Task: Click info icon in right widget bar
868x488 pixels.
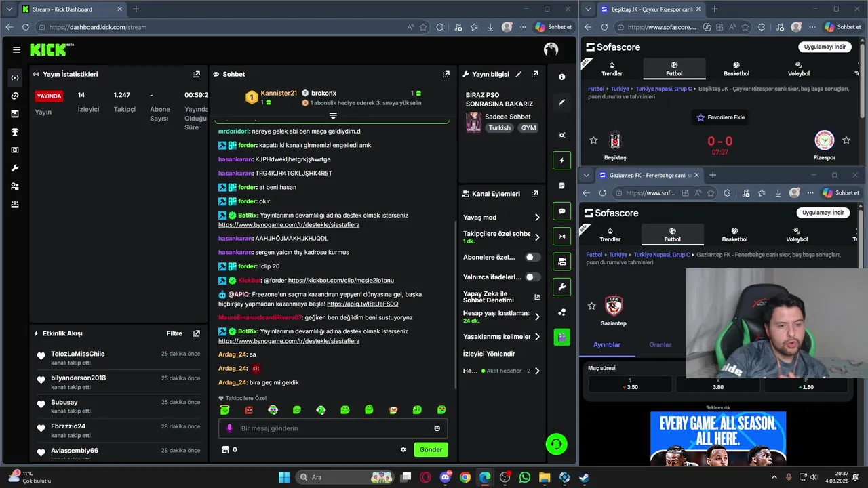Action: pyautogui.click(x=561, y=77)
